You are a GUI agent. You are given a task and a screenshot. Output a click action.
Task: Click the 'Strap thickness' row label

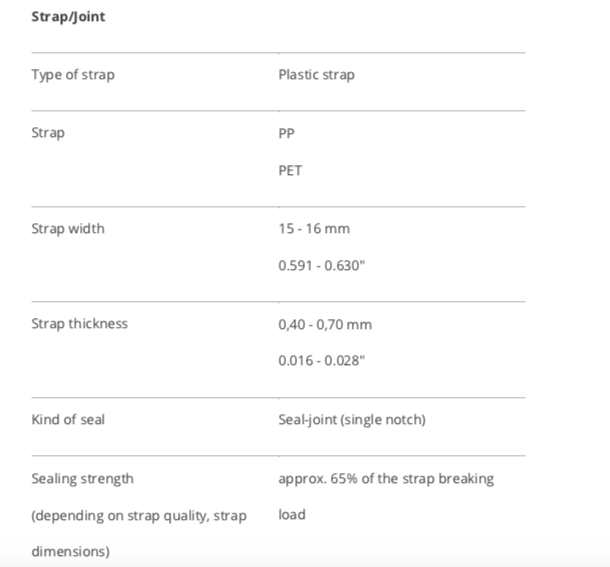pos(80,324)
